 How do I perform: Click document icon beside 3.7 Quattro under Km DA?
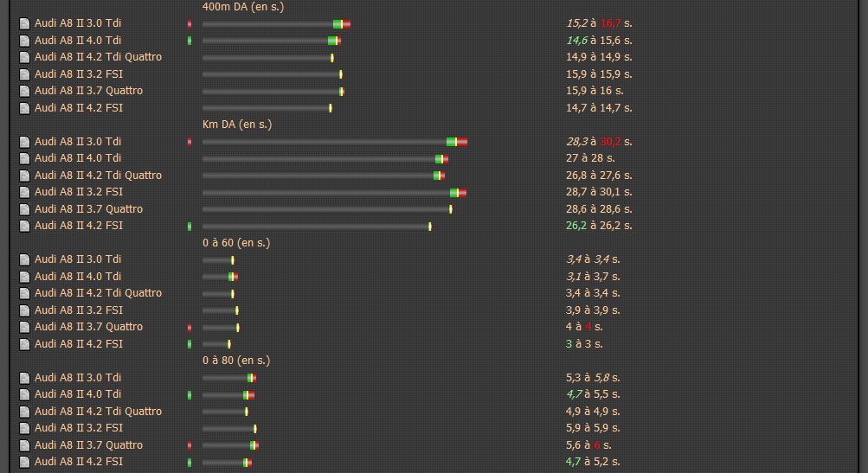tap(24, 209)
